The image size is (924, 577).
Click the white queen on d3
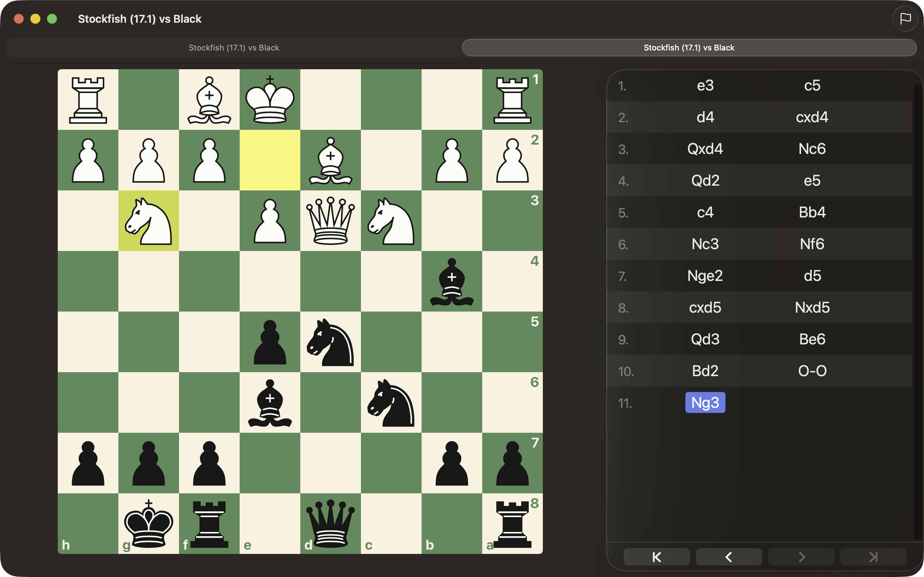tap(331, 221)
